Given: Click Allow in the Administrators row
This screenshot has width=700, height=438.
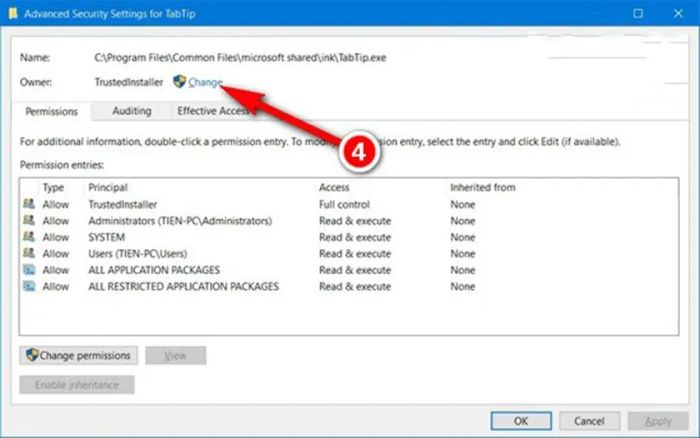Looking at the screenshot, I should pyautogui.click(x=56, y=221).
